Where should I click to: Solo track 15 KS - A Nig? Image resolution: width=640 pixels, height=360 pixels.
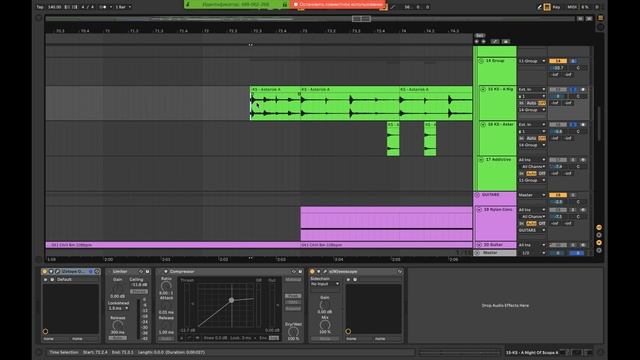coord(573,89)
